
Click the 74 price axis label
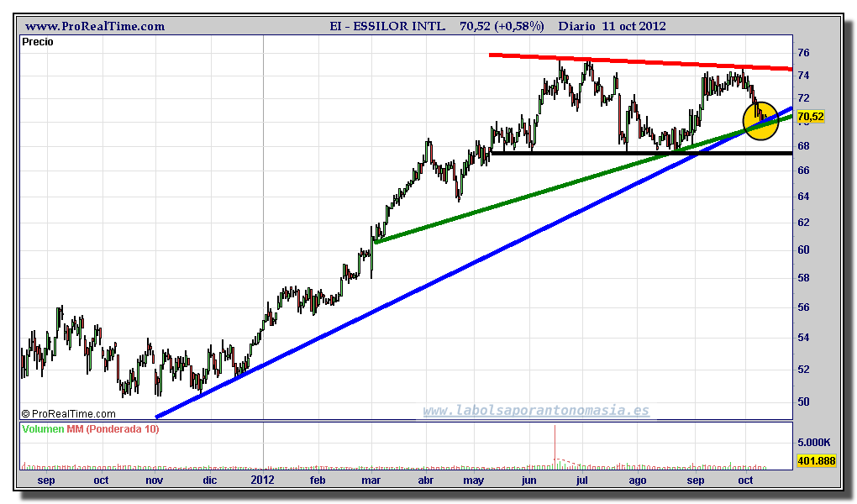pyautogui.click(x=803, y=76)
